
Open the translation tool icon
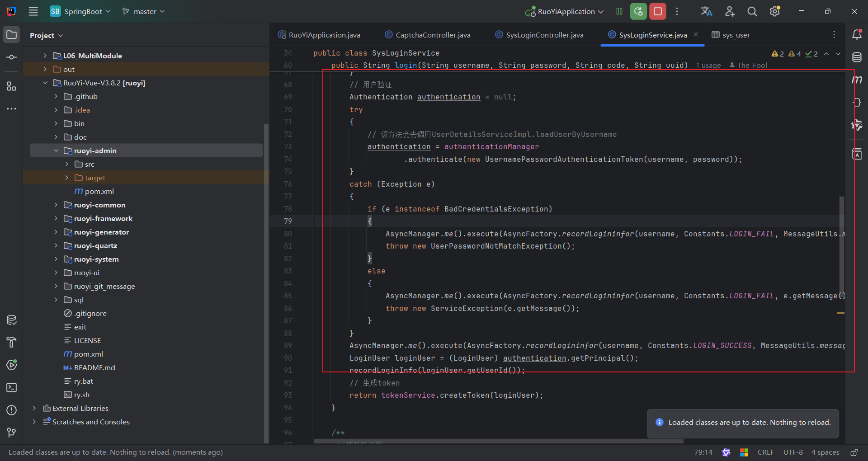[707, 11]
